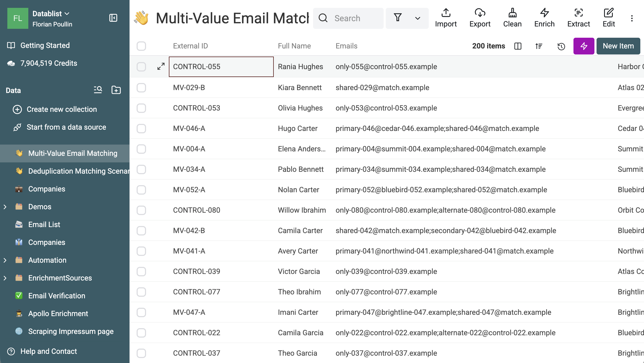
Task: Click the Getting Started book icon
Action: [11, 45]
